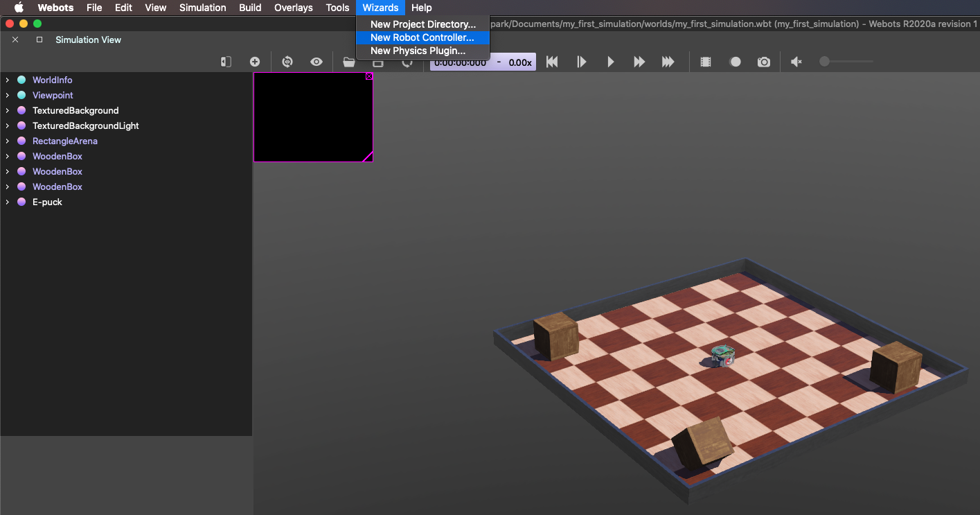Click the purple TexturedBackground node icon
980x515 pixels.
click(x=21, y=110)
